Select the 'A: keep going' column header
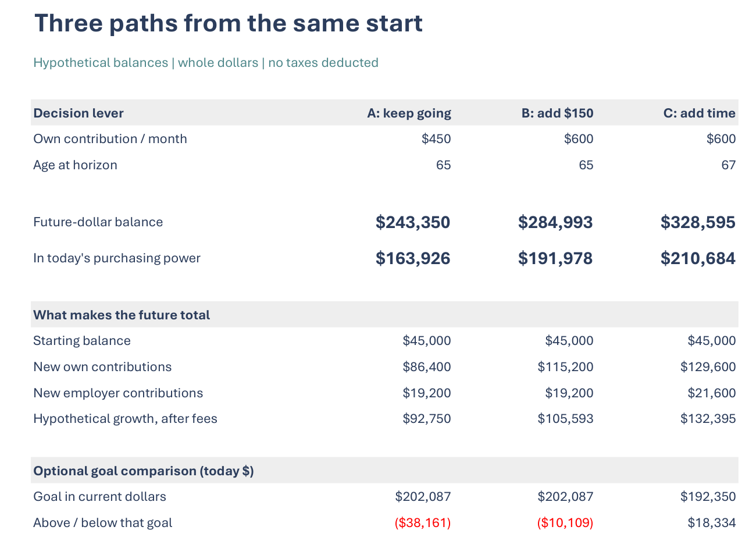Image resolution: width=756 pixels, height=541 pixels. (409, 113)
